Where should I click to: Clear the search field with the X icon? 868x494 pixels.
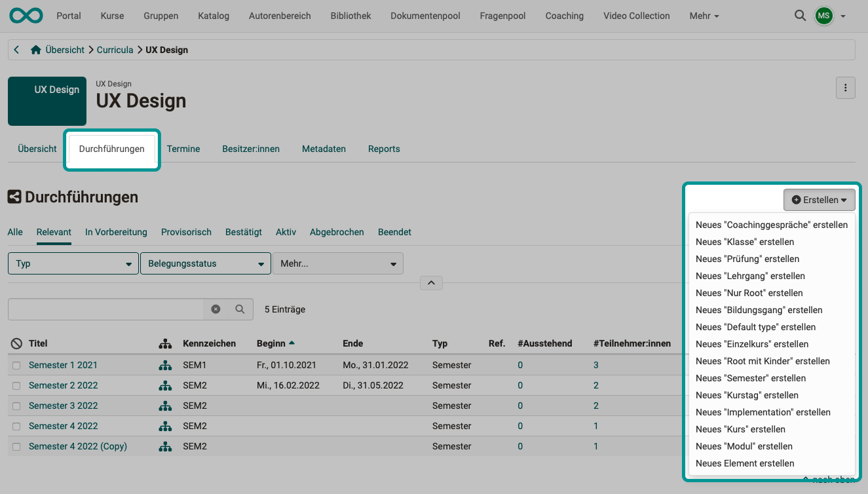point(216,309)
